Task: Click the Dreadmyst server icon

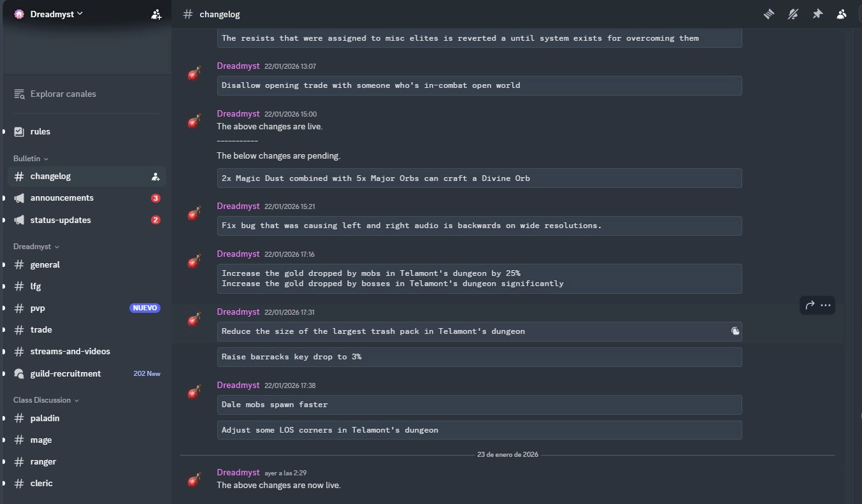Action: [18, 13]
